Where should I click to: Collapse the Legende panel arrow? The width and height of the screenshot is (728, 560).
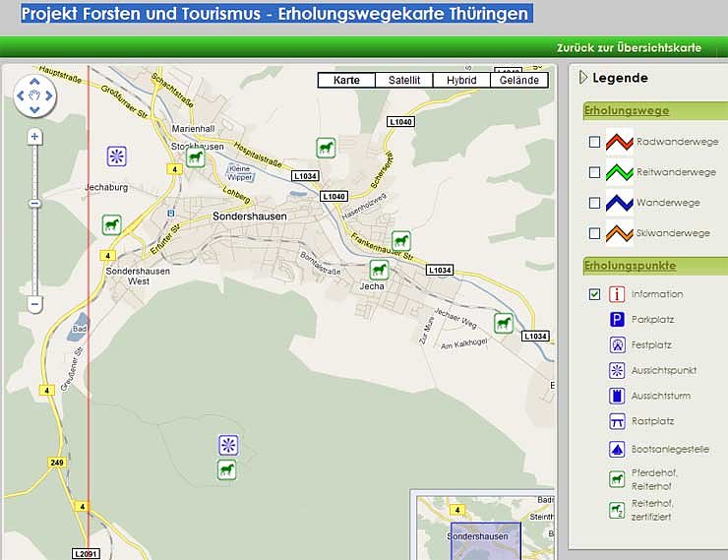(x=582, y=78)
